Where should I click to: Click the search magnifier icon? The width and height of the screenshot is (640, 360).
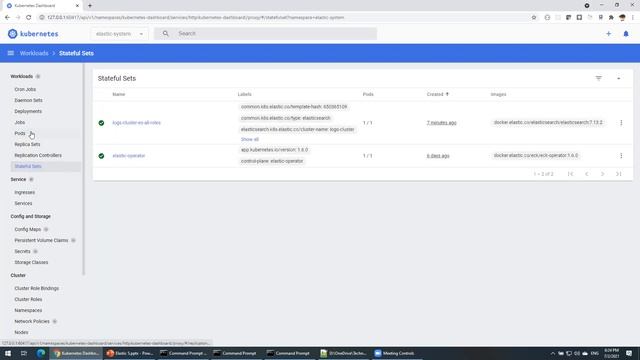point(165,33)
